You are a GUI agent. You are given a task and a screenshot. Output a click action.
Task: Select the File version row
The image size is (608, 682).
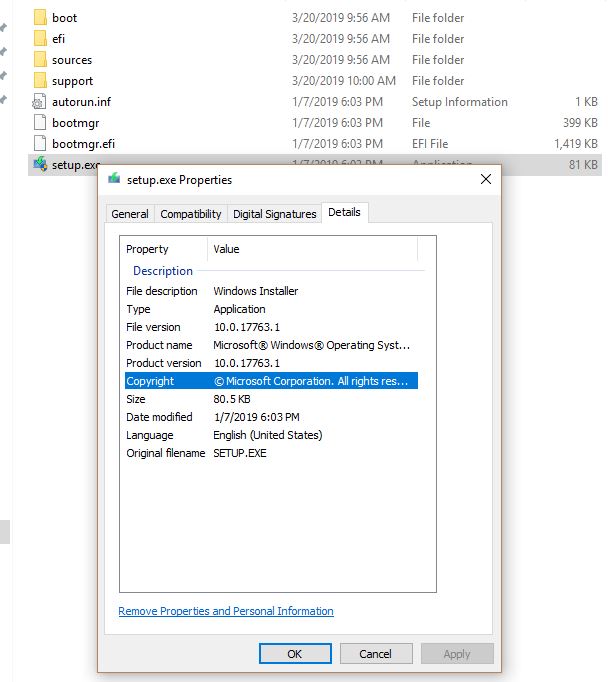[x=271, y=327]
